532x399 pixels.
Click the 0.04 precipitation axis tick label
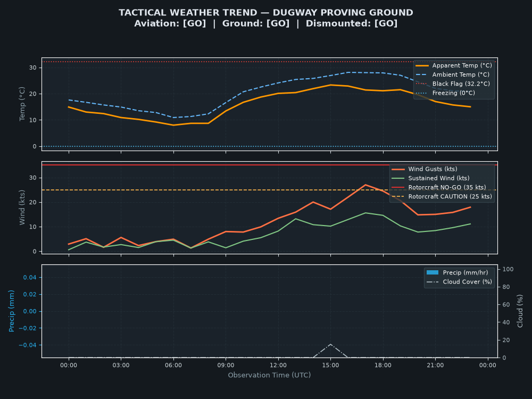point(29,278)
